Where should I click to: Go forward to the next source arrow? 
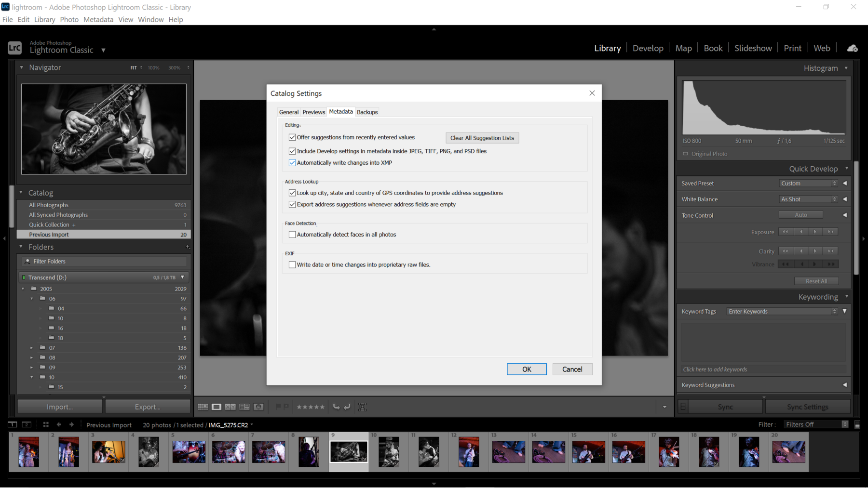[71, 425]
